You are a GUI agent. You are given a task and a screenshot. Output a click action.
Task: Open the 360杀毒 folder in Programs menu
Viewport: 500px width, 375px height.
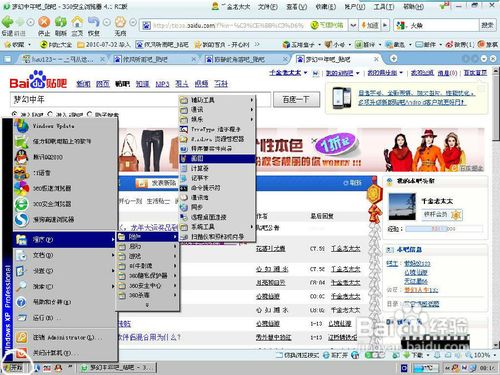tap(148, 295)
